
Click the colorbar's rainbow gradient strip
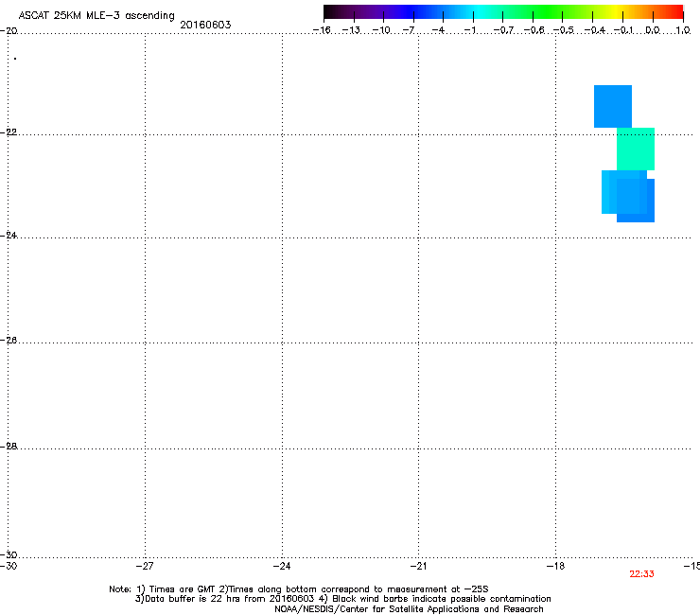tap(503, 11)
